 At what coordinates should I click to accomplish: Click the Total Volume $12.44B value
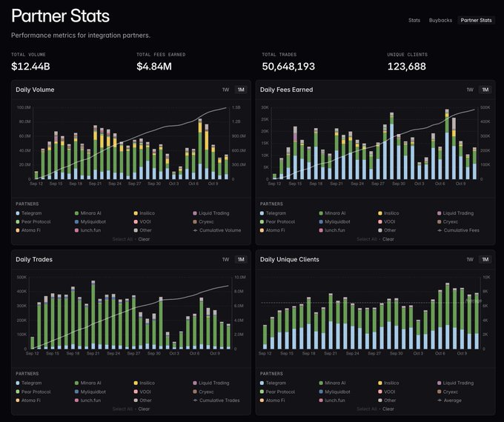(x=30, y=67)
